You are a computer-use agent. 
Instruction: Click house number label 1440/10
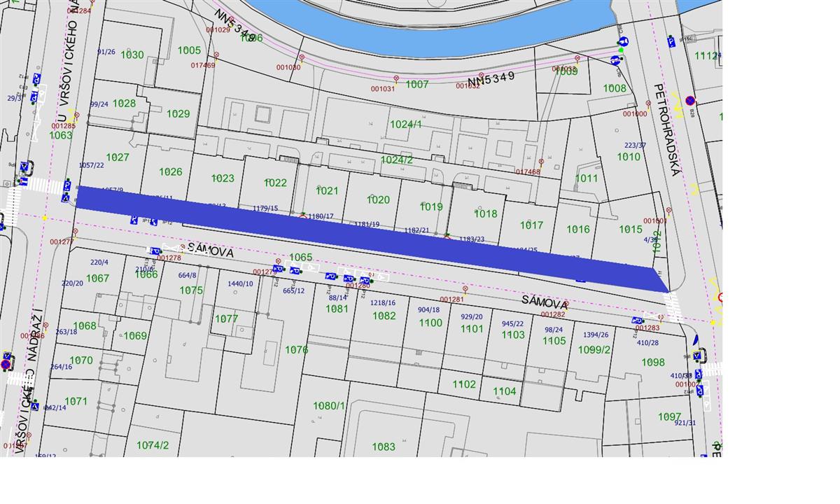point(241,283)
